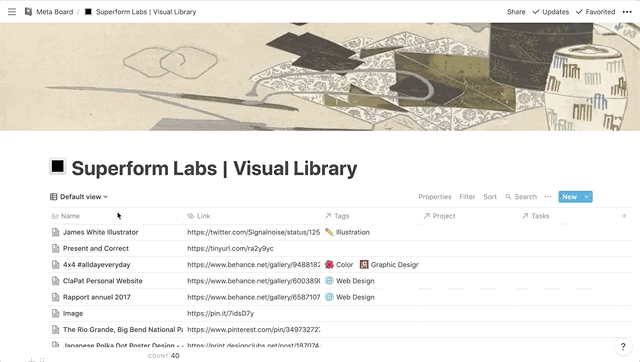
Task: Open the twitter.com Signalnoise link
Action: pyautogui.click(x=253, y=232)
